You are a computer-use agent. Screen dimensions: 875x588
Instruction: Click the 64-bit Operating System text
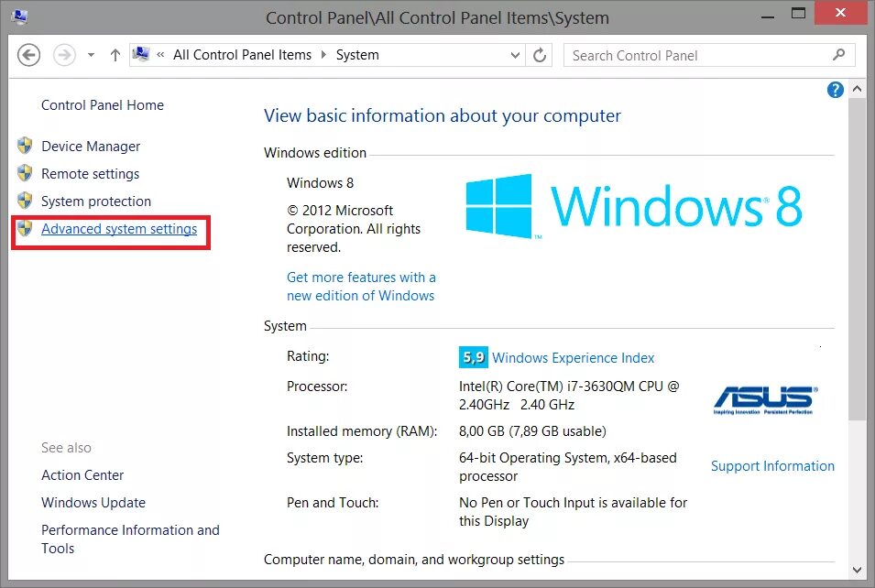click(x=567, y=467)
